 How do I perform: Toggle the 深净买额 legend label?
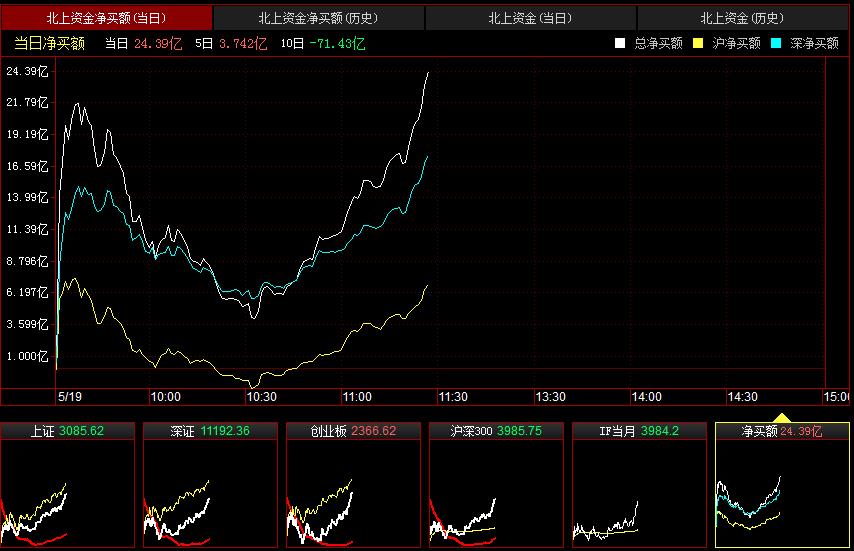814,43
